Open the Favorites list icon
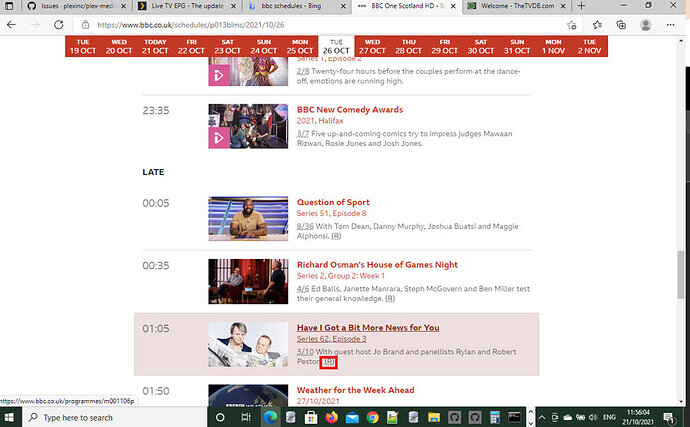Screen dimensions: 690x427 (597, 25)
